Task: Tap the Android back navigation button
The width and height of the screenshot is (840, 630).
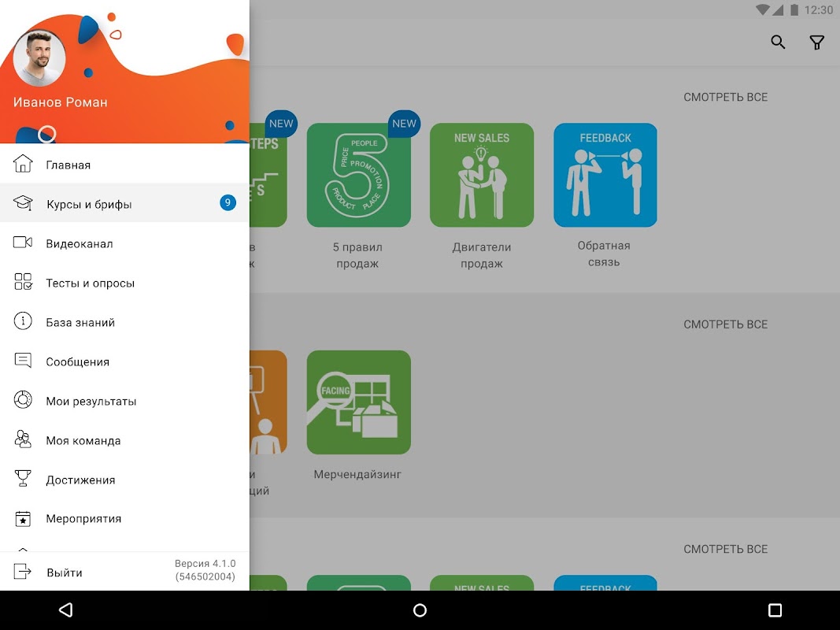Action: coord(65,610)
